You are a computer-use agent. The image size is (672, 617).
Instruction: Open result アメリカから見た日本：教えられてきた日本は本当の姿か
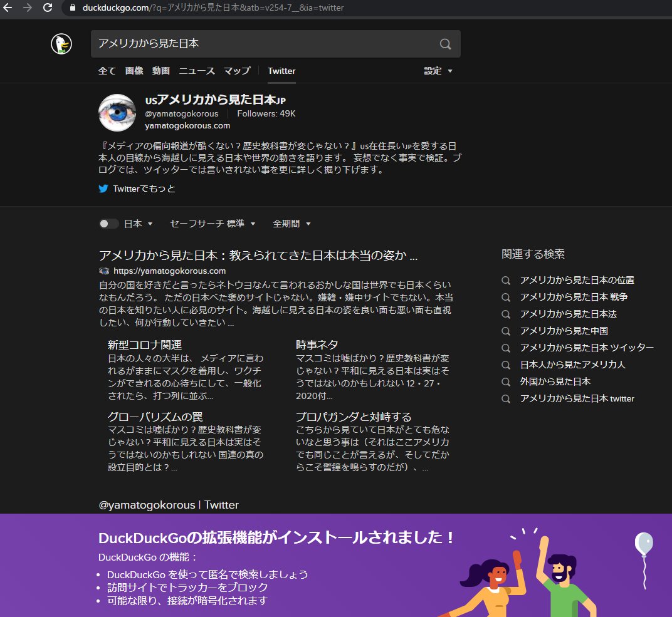tap(258, 255)
